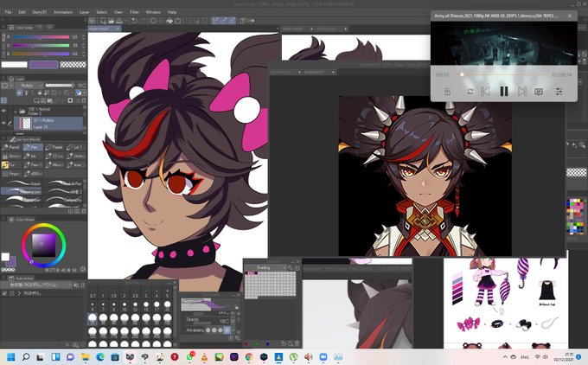This screenshot has width=588, height=365.
Task: Click trash icon in color set panel
Action: pos(297,343)
